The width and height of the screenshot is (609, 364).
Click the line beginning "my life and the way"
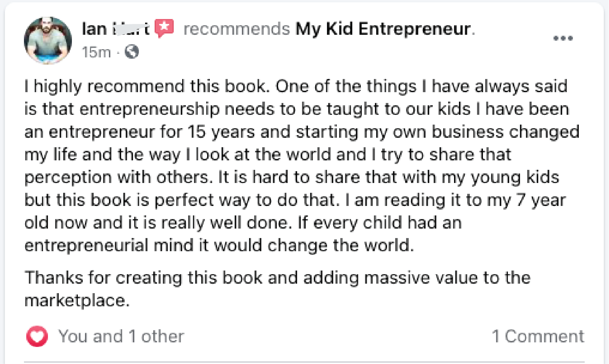coord(268,154)
